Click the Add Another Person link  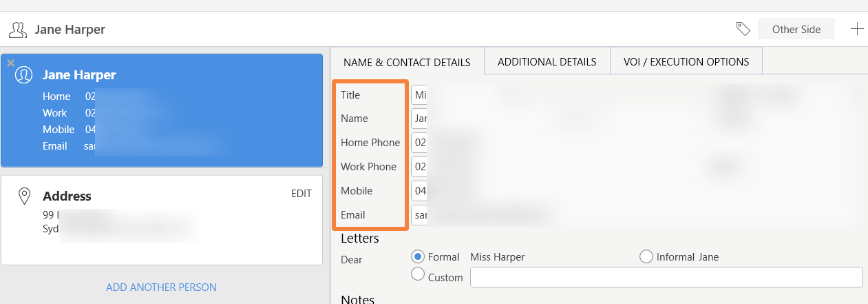161,287
